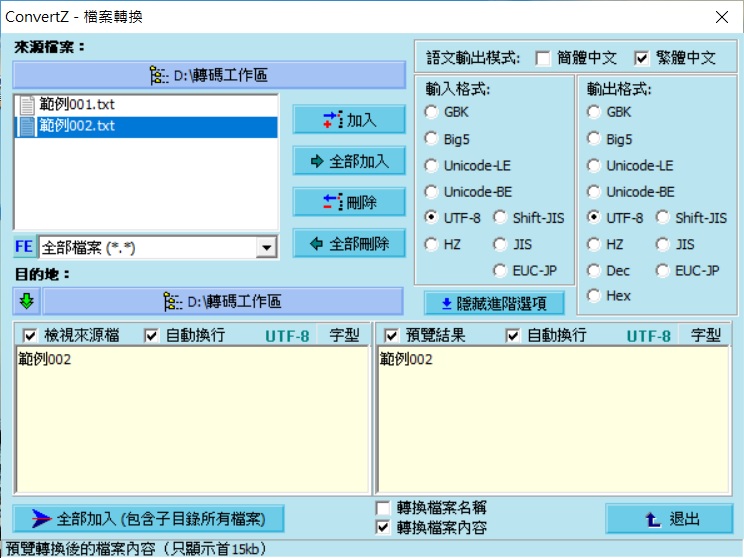The height and width of the screenshot is (558, 744).
Task: Select file 範例001.txt in source list
Action: coord(147,105)
